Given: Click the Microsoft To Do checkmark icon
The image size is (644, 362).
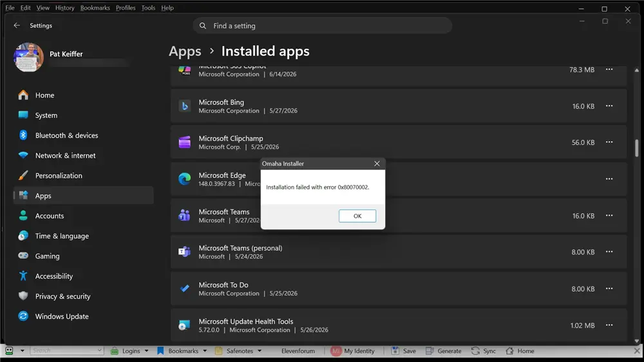Looking at the screenshot, I should [x=184, y=289].
